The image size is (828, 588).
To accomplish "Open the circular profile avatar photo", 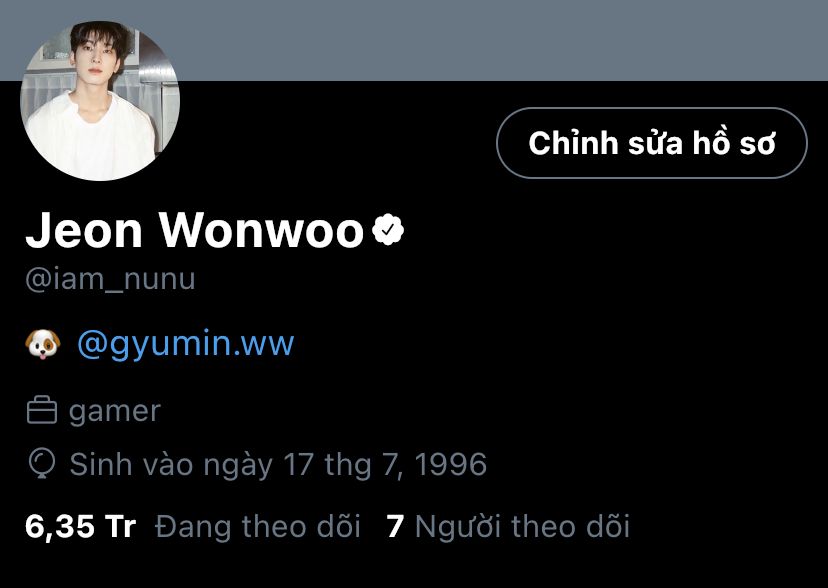I will click(100, 101).
